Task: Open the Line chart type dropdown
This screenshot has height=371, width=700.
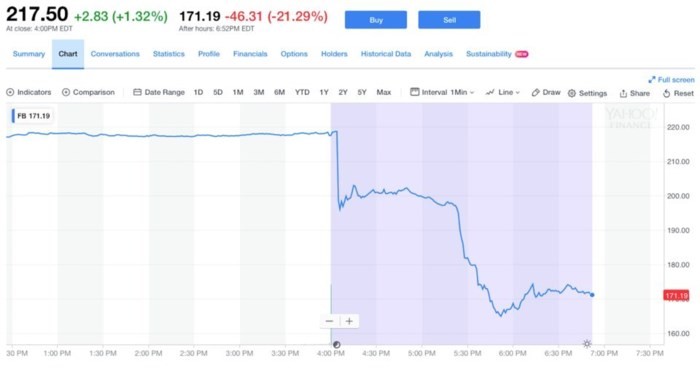Action: pyautogui.click(x=503, y=92)
